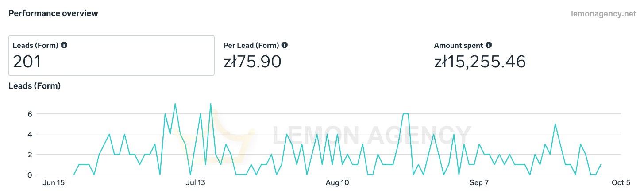Click the Oct 5 date label on the axis
Viewport: 644px width, 194px height.
(x=621, y=182)
